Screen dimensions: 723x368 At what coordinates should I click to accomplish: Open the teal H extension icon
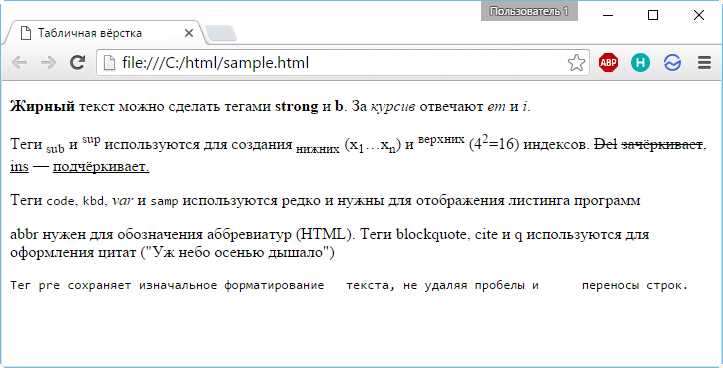click(640, 62)
